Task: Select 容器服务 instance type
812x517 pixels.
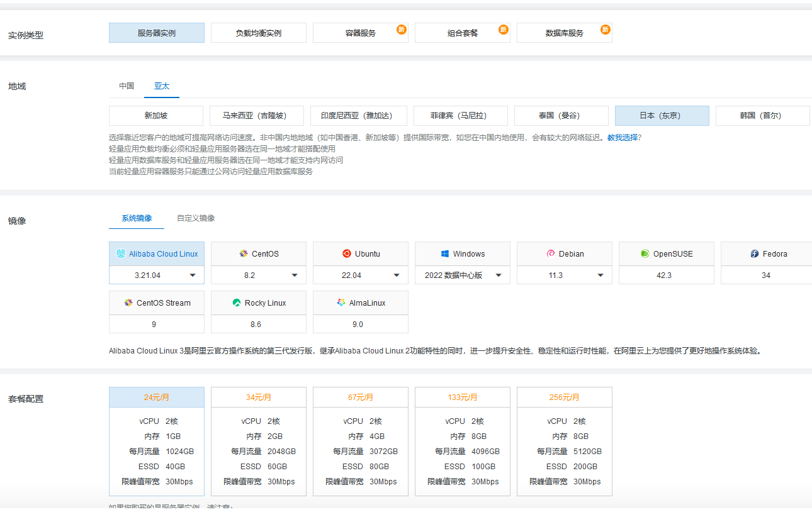Action: point(361,33)
